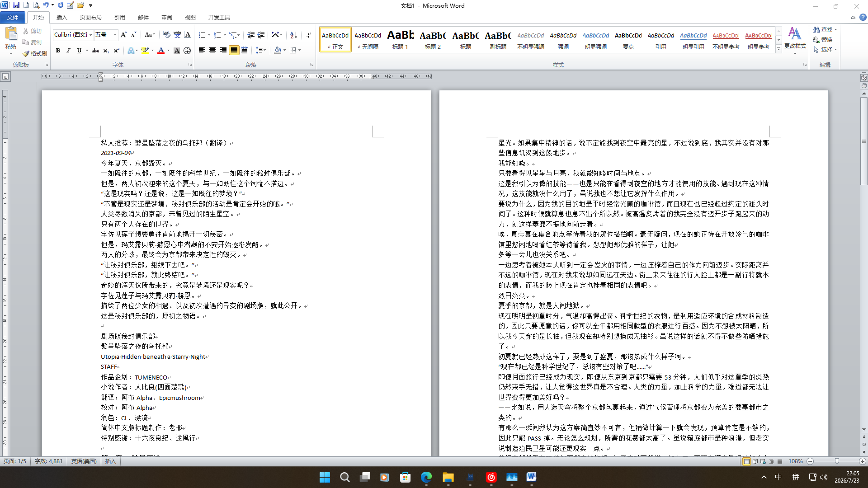Open font dialog launcher
The image size is (868, 488).
[190, 65]
